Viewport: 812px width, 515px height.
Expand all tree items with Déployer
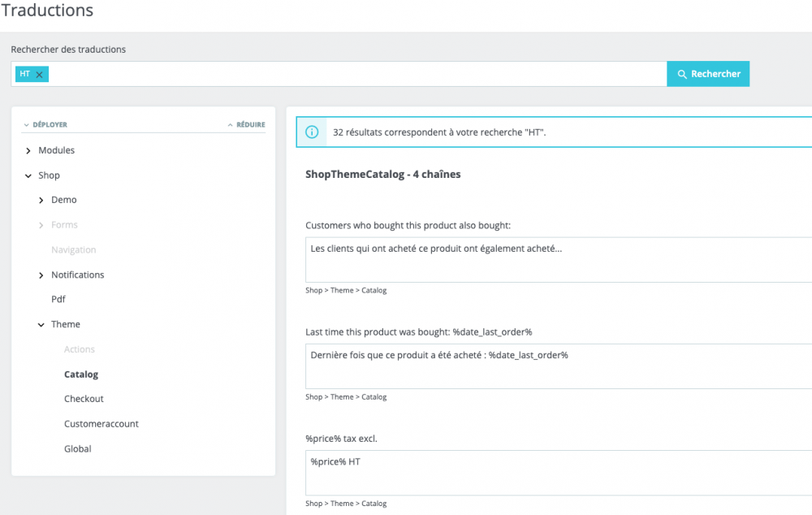tap(45, 124)
